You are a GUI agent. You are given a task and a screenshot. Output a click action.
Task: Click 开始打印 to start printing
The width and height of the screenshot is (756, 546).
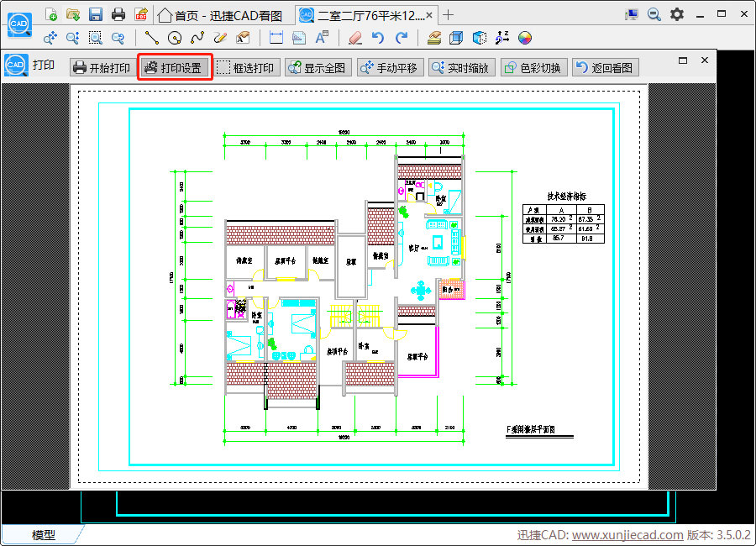point(101,68)
